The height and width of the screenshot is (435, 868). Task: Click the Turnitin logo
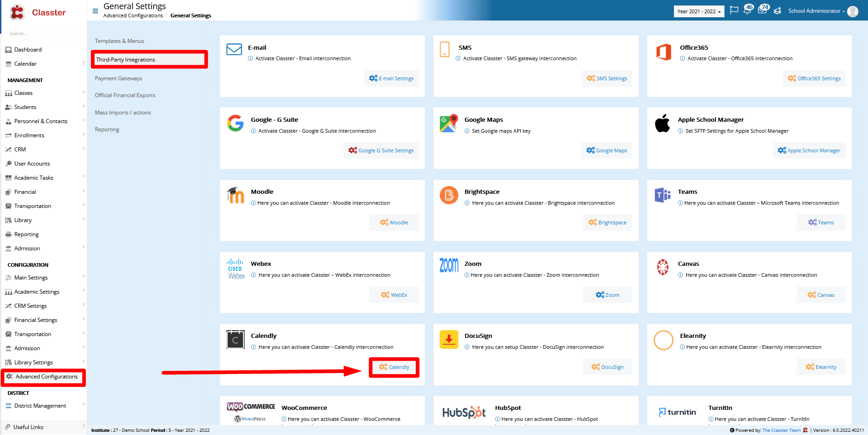(x=678, y=412)
